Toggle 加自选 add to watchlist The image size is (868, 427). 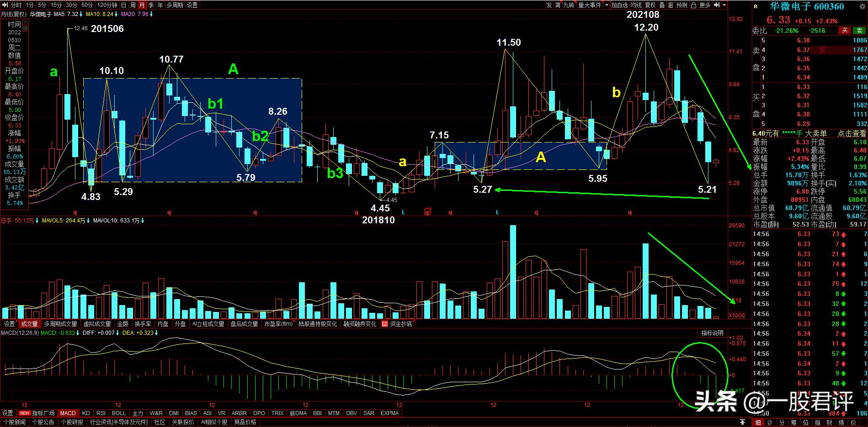pyautogui.click(x=619, y=5)
